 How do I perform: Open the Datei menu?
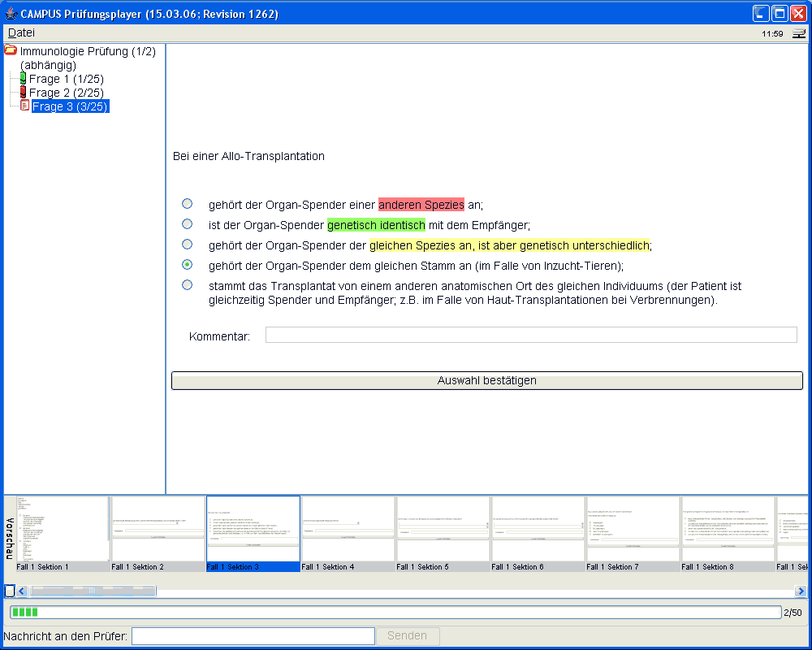pyautogui.click(x=22, y=32)
